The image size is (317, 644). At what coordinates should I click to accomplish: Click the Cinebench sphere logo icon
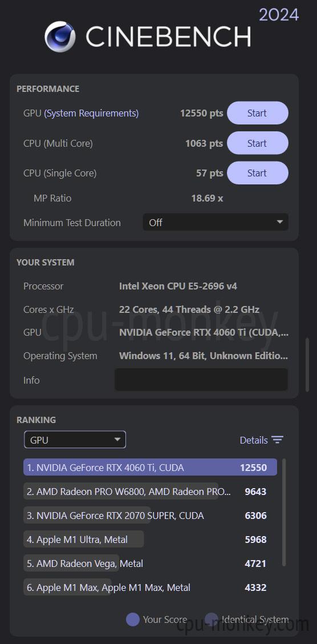[60, 37]
